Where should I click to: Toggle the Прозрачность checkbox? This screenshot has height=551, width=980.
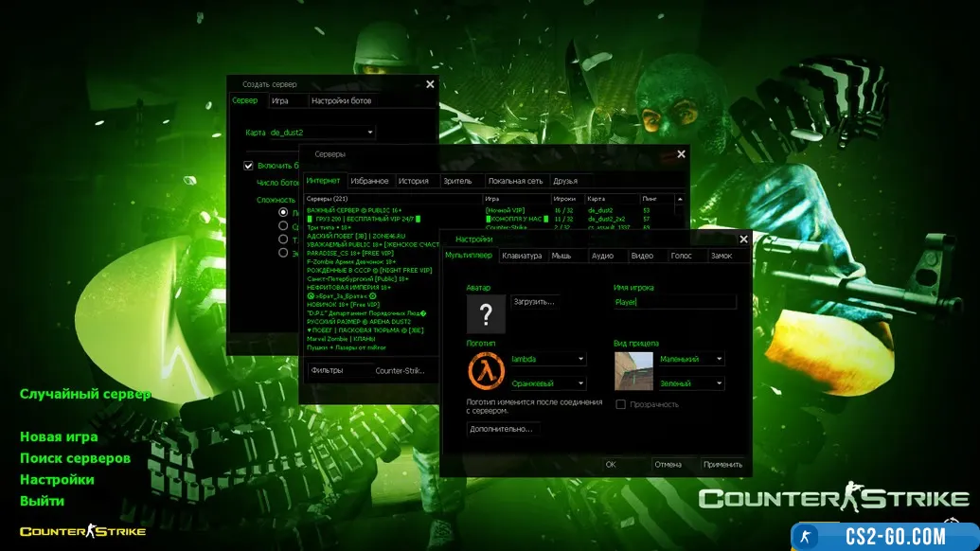[621, 404]
